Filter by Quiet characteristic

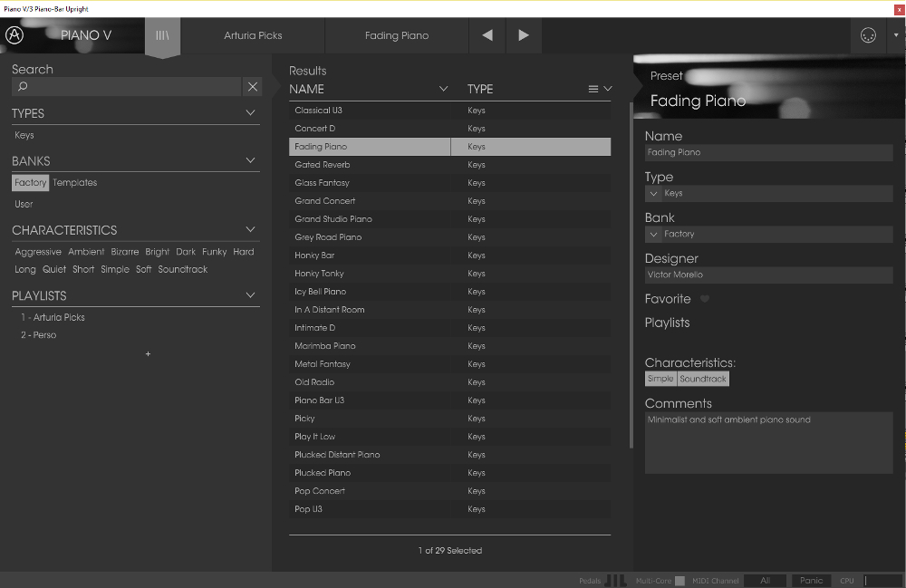(54, 269)
